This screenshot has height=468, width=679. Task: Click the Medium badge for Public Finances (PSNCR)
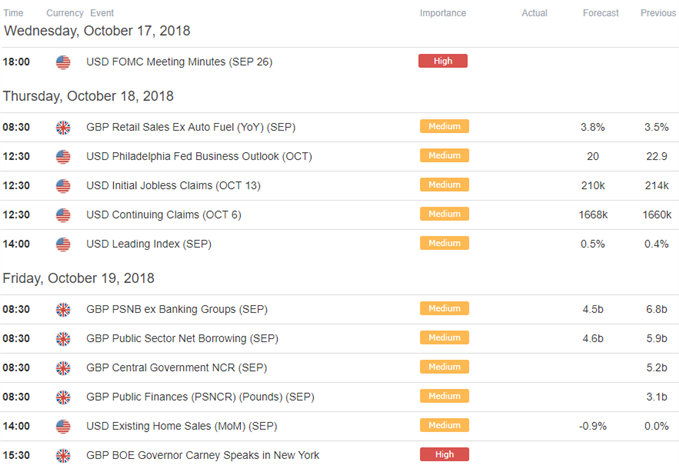[444, 396]
